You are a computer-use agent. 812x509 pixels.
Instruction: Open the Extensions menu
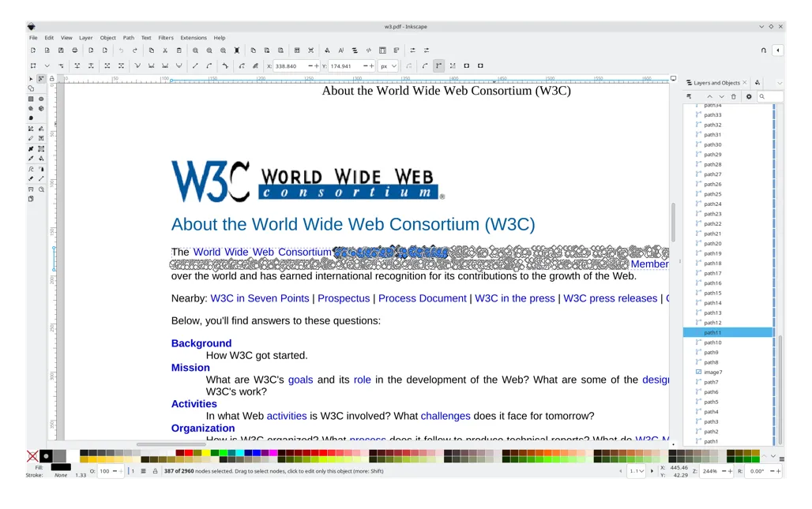(x=193, y=38)
